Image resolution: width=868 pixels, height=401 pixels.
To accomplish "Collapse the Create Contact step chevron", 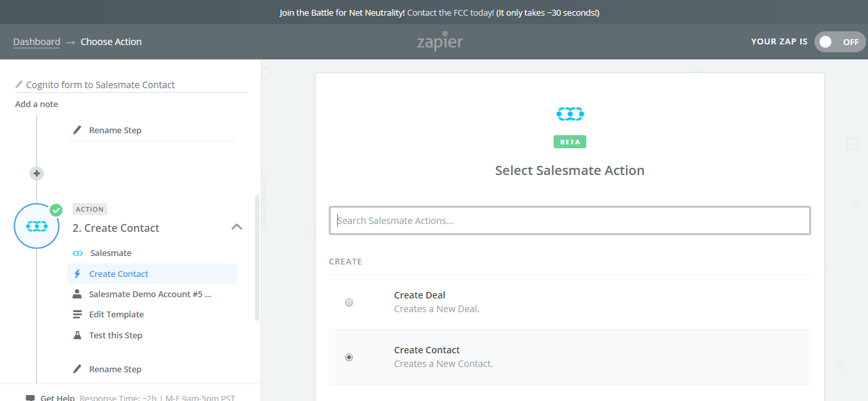I will 237,227.
